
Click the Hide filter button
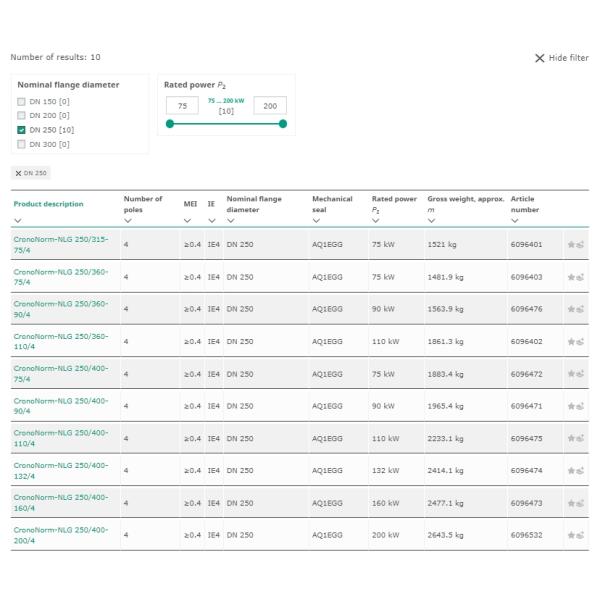coord(561,58)
